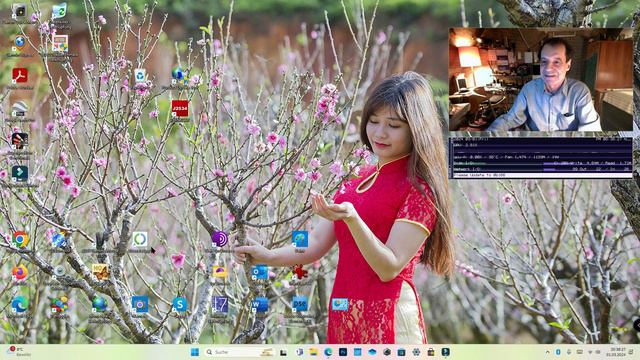This screenshot has width=640, height=360.
Task: Open the volume tray icon
Action: [599, 352]
